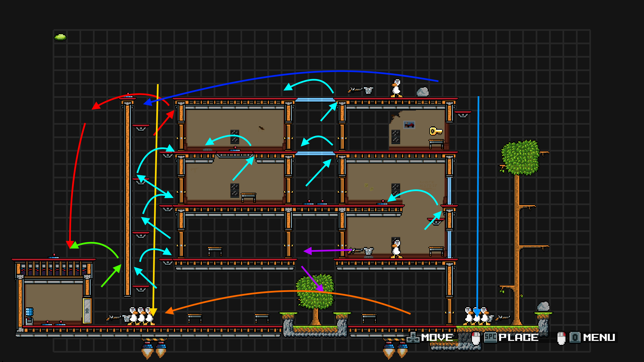Select the door of the bottom-left building
The image size is (644, 362).
click(87, 311)
